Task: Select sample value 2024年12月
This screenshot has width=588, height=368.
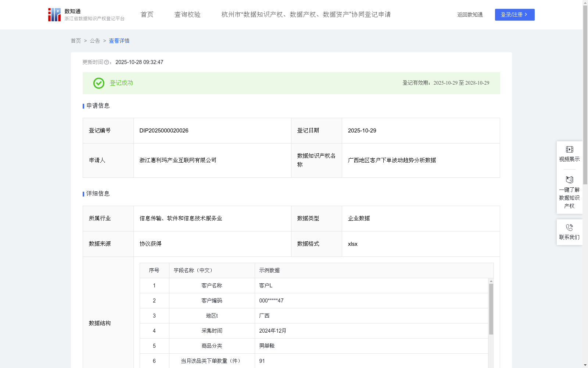Action: point(273,331)
